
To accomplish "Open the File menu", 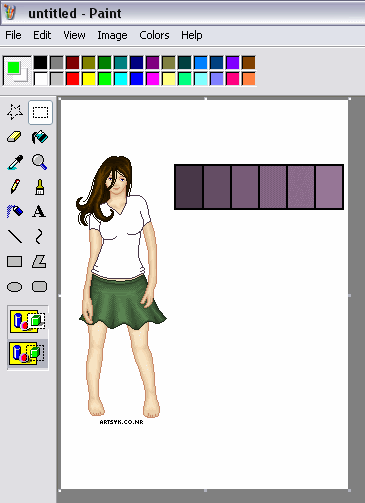I will click(x=13, y=35).
